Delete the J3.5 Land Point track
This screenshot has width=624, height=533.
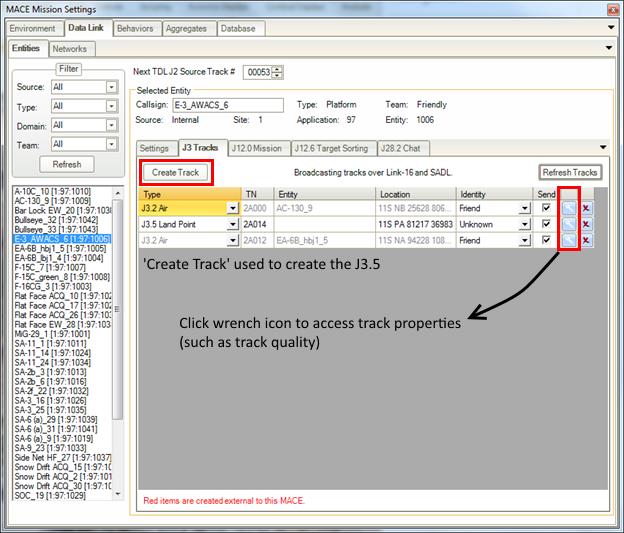[587, 224]
